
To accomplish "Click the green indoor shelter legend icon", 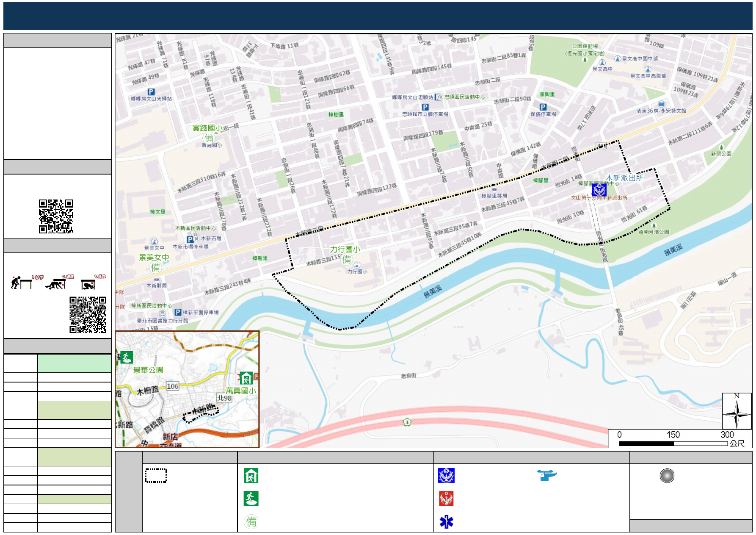I will [x=251, y=476].
